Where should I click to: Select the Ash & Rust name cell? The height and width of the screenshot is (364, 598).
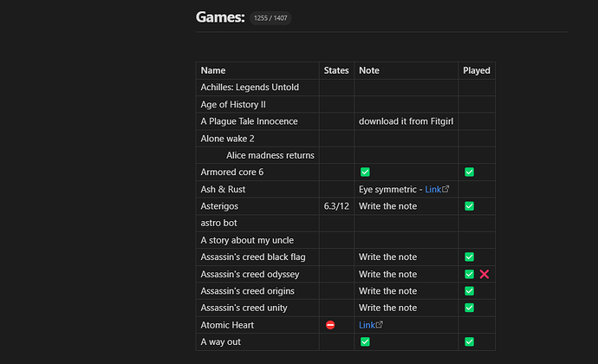(257, 189)
